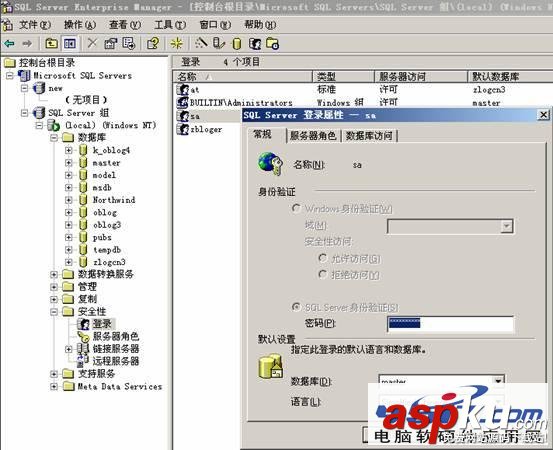Click the Delete (X) toolbar icon
The width and height of the screenshot is (553, 450).
tap(92, 43)
